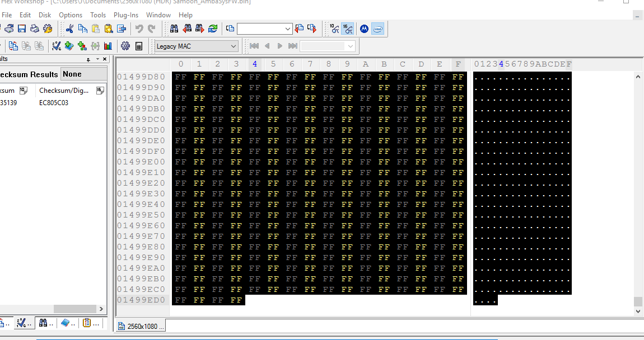Screen dimensions: 644x340
Task: Click the Cut scissors icon
Action: coord(69,29)
